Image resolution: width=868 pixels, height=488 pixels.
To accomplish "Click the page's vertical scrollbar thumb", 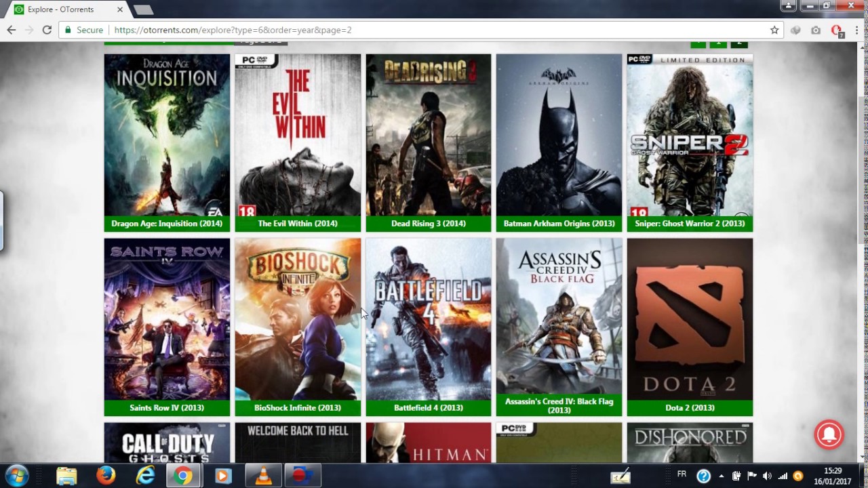I will click(863, 169).
